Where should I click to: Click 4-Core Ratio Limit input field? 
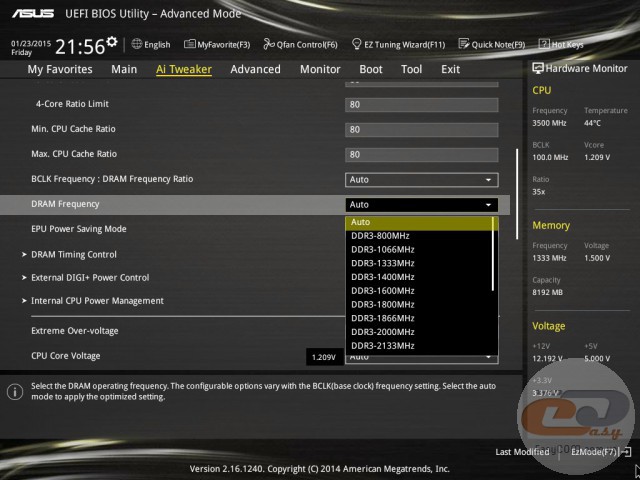point(422,105)
